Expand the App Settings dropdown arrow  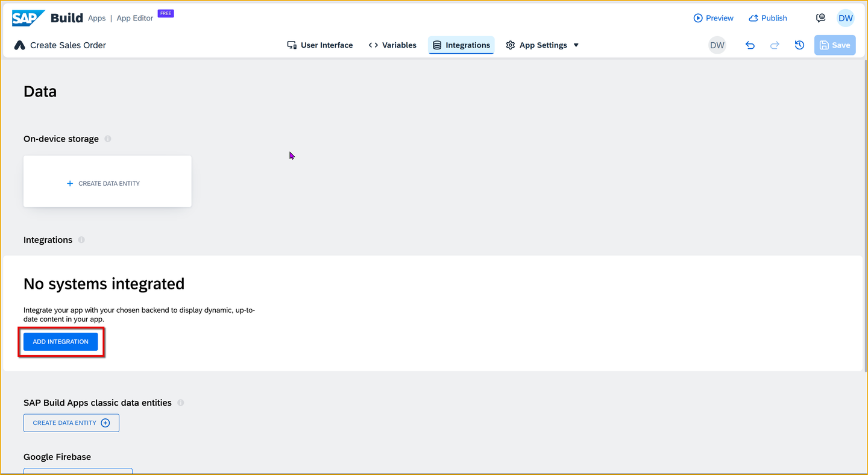pos(576,45)
